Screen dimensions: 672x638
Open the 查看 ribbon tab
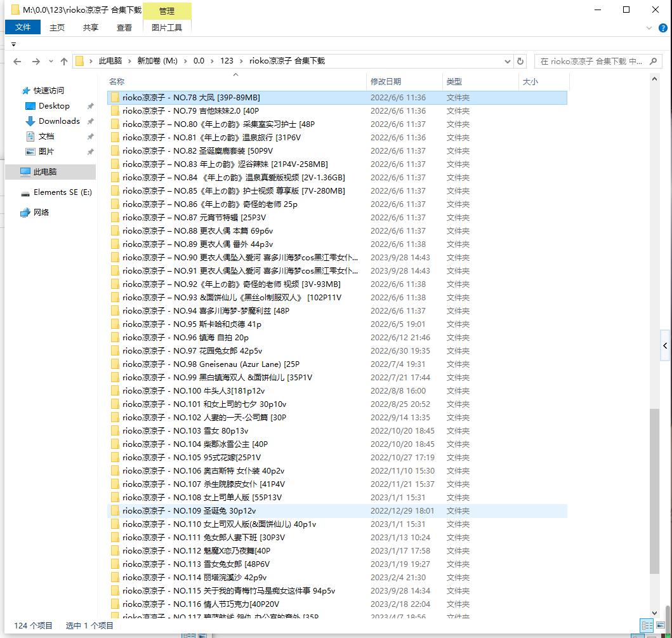[x=124, y=28]
